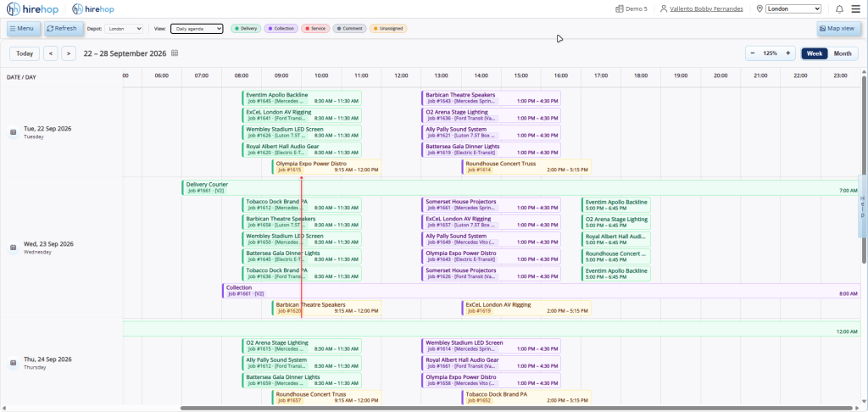Switch to Week view
The width and height of the screenshot is (868, 412).
[x=815, y=53]
